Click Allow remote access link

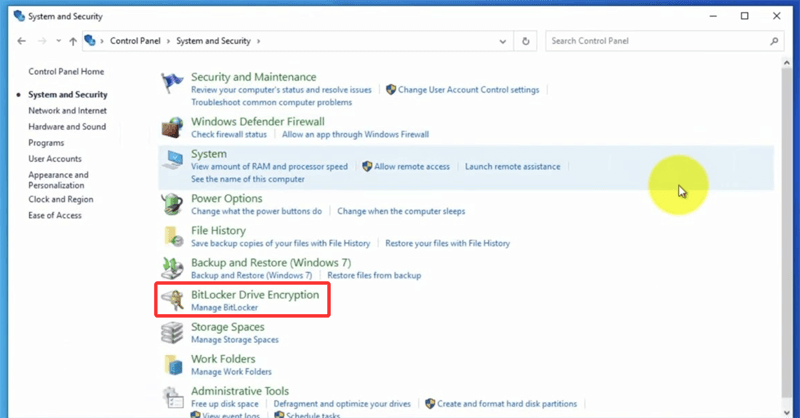412,166
